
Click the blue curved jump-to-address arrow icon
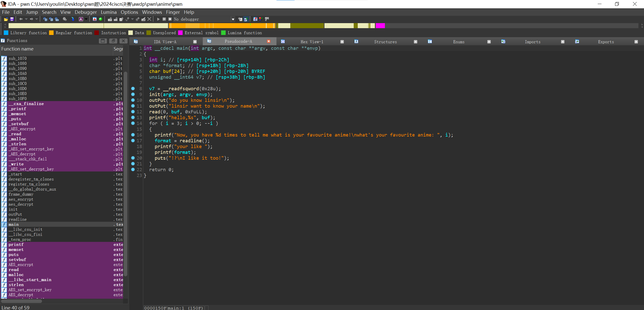(x=73, y=19)
